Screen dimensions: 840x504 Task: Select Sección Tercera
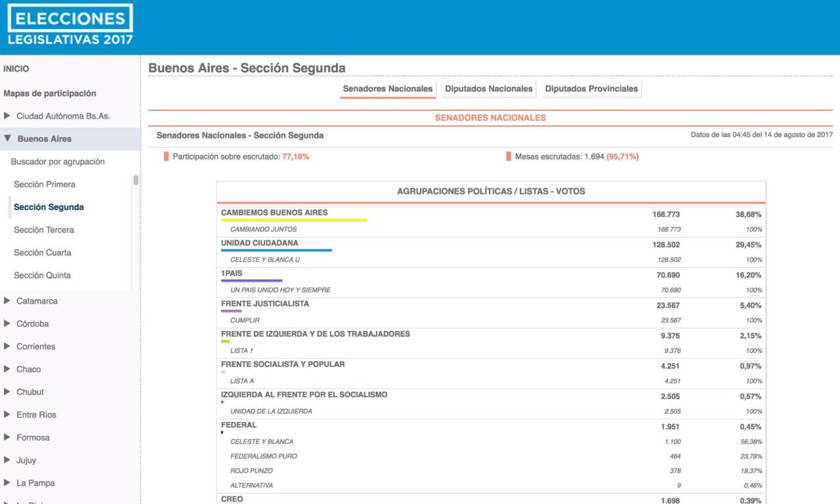[x=44, y=230]
